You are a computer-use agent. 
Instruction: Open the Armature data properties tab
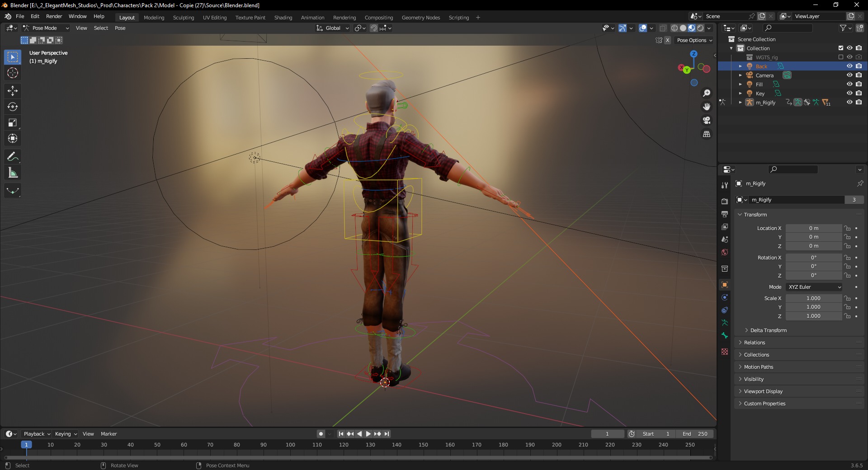click(x=725, y=323)
